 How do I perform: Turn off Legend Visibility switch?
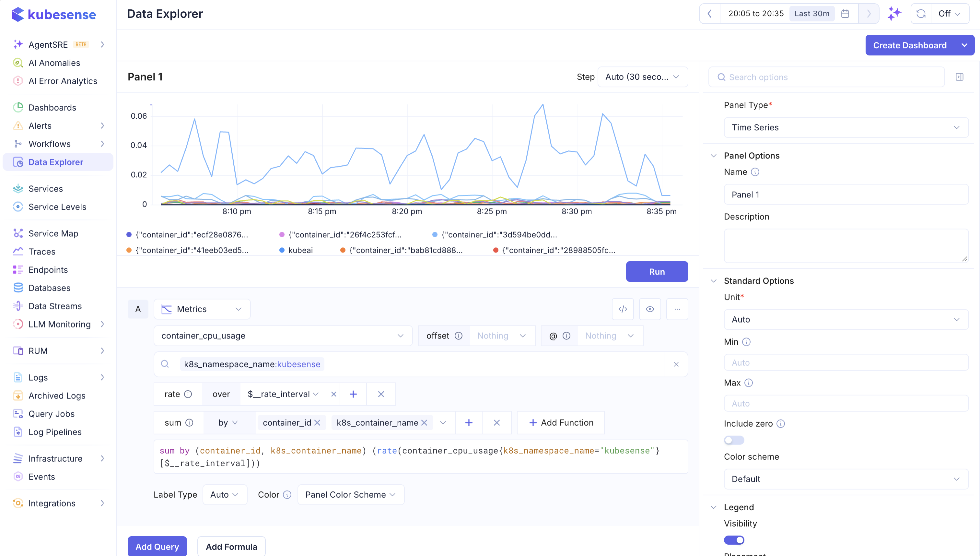734,540
